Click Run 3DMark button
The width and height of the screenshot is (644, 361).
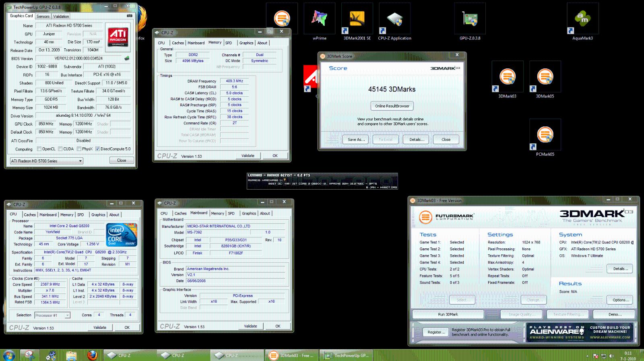pyautogui.click(x=448, y=314)
